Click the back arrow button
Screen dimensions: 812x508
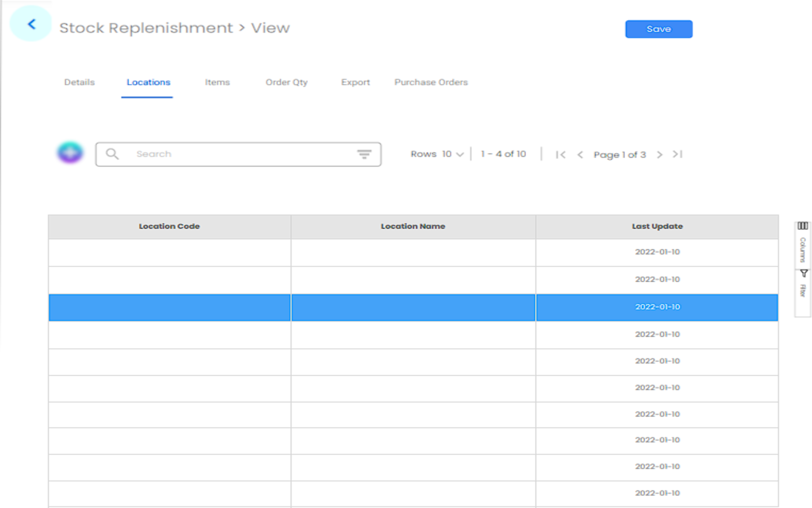pos(32,24)
